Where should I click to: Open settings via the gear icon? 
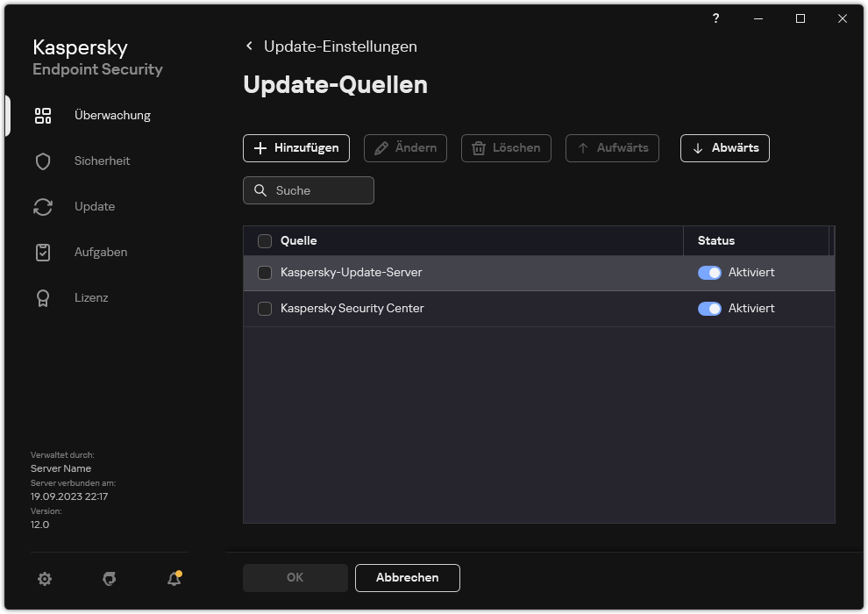coord(45,579)
